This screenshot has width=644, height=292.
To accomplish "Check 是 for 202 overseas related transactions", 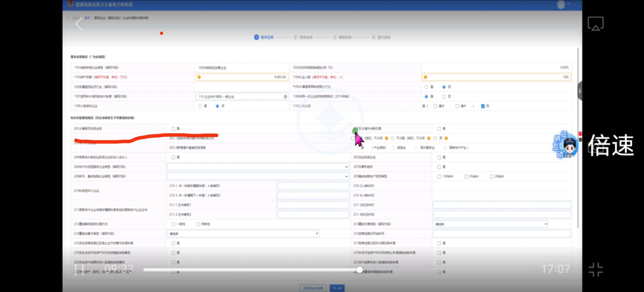I will pos(439,129).
